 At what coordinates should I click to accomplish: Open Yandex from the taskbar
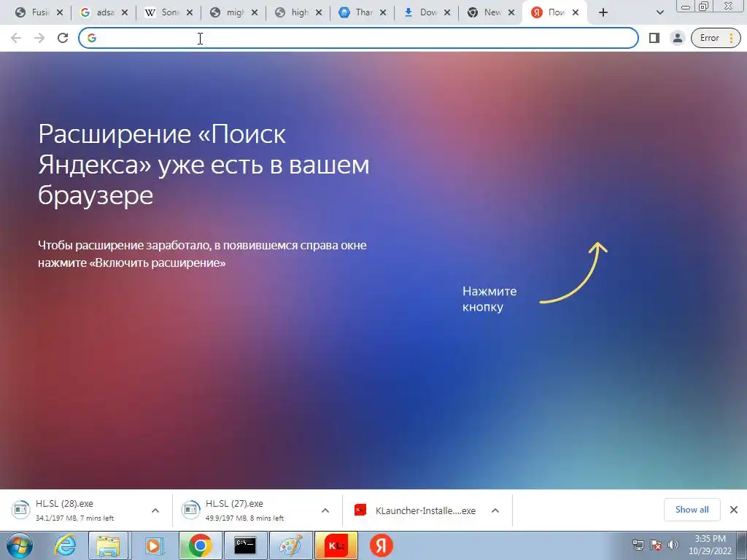[381, 545]
